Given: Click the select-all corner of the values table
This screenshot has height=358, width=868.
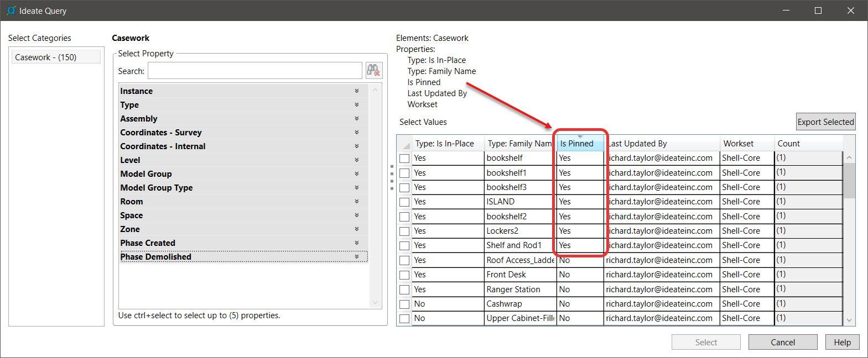Looking at the screenshot, I should tap(406, 144).
